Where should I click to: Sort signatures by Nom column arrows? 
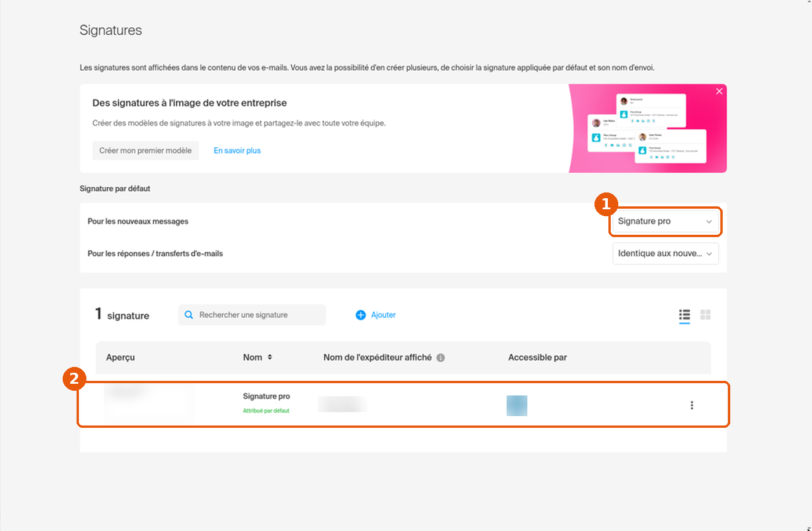(x=270, y=358)
